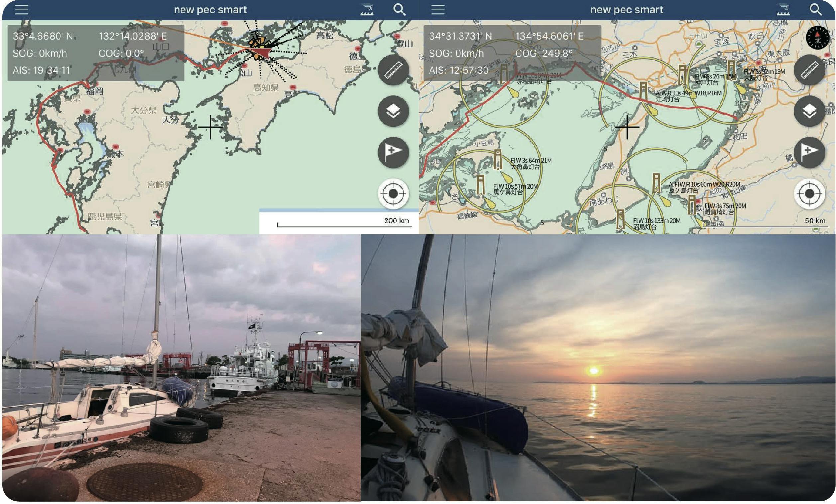
Task: Click the 高知県 label on left map
Action: [x=266, y=87]
